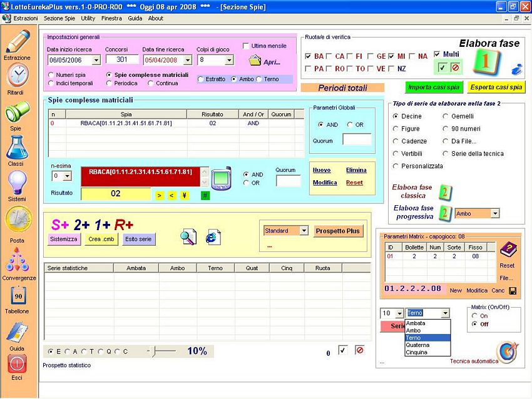Choose Quaterna from the open dropdown list

click(x=428, y=345)
